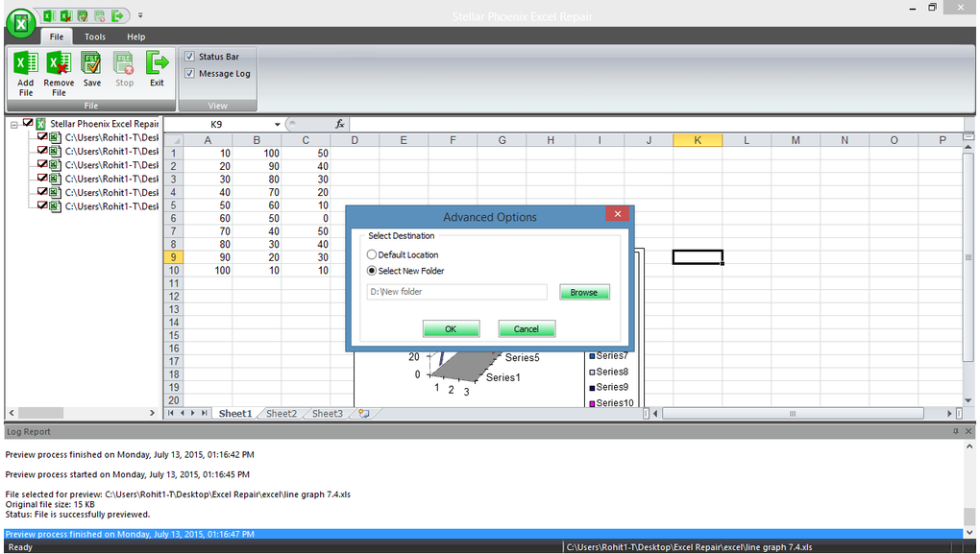Screen dimensions: 980x554
Task: Select the highlighted column header K
Action: [x=698, y=140]
